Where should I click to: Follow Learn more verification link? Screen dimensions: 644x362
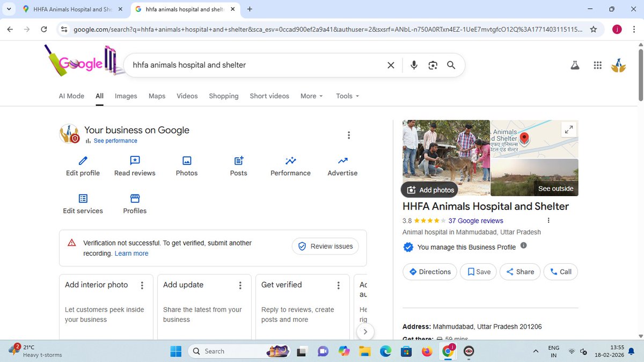click(x=131, y=254)
